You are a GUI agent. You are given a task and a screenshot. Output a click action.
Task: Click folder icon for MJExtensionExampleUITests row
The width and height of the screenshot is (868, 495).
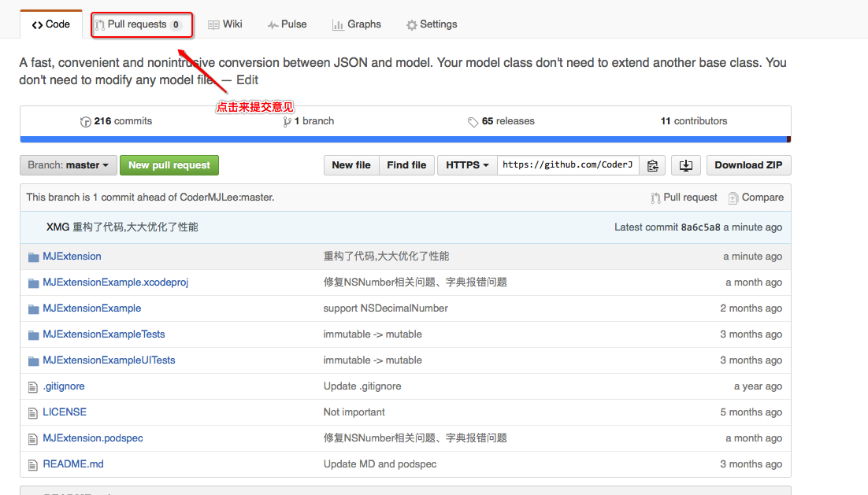pyautogui.click(x=33, y=361)
